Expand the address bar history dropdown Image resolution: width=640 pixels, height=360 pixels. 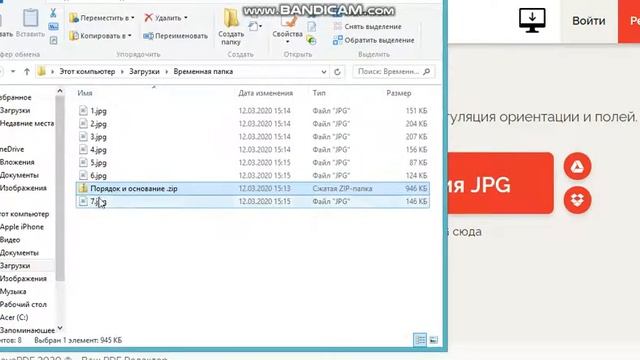[x=324, y=72]
